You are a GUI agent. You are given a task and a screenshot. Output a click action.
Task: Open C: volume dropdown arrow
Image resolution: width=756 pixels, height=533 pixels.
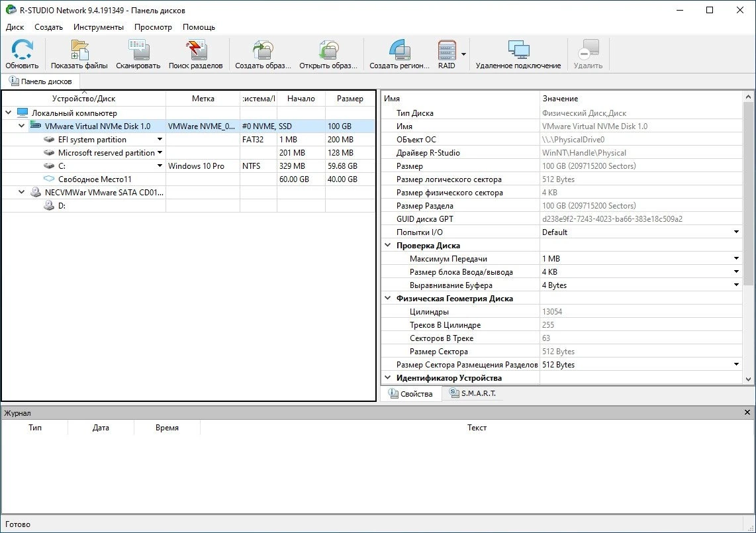point(160,166)
